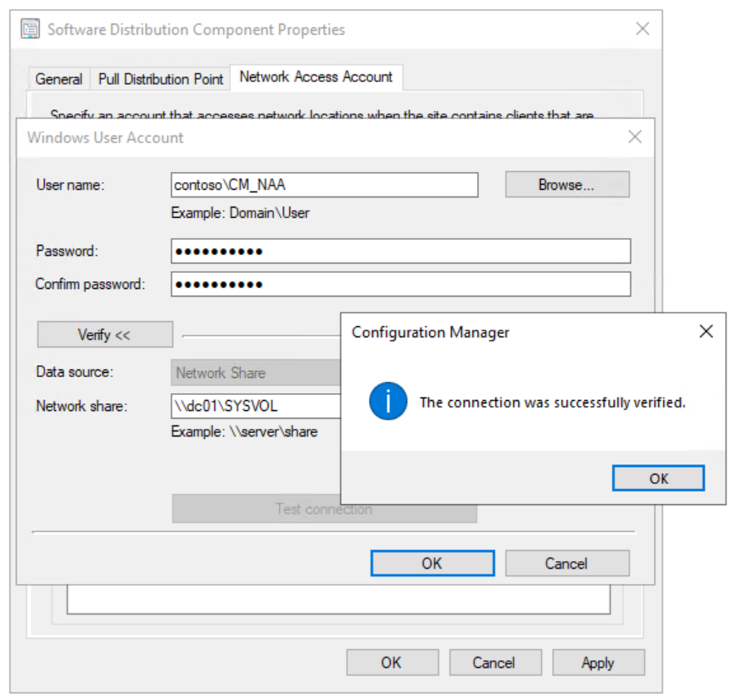Select the Network Access Account tab
This screenshot has width=736, height=700.
[x=315, y=77]
